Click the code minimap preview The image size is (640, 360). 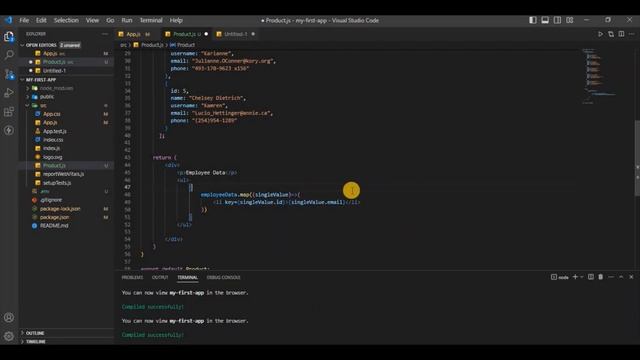tap(600, 77)
